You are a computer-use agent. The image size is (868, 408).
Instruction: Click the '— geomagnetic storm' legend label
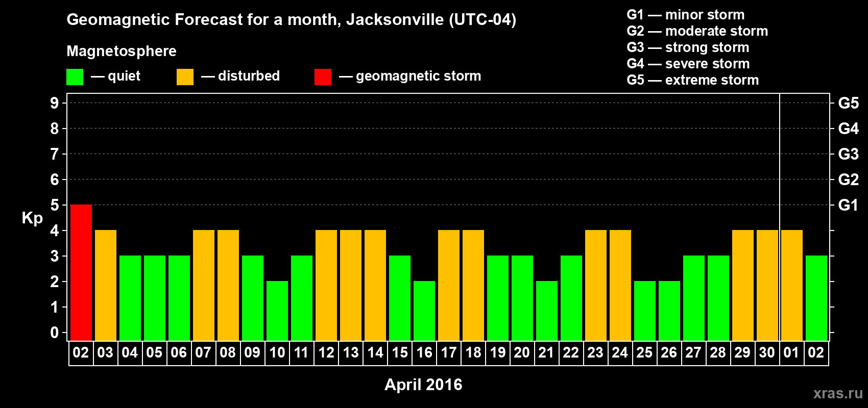tap(410, 76)
